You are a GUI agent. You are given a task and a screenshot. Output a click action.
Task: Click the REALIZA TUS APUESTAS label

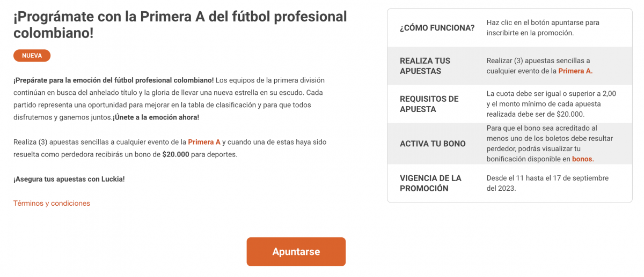(x=425, y=66)
